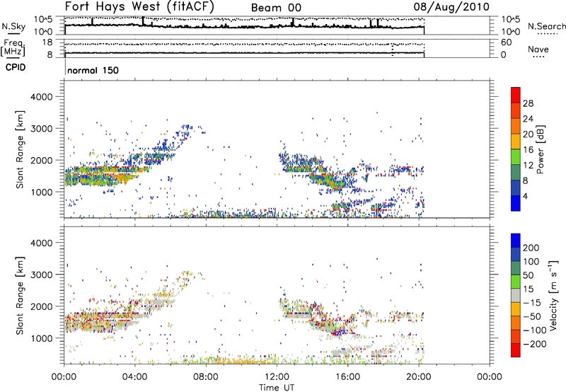Click the velocity color bar value '-15'

[532, 302]
